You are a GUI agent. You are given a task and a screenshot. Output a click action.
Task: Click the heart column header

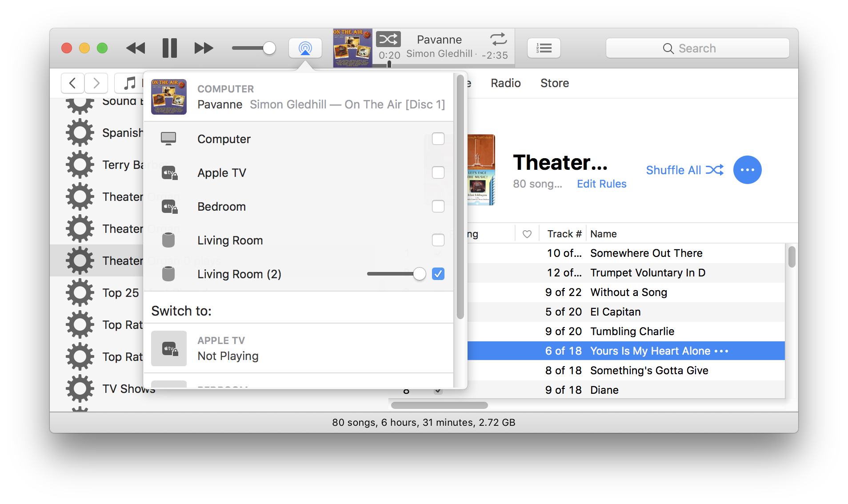pyautogui.click(x=527, y=234)
